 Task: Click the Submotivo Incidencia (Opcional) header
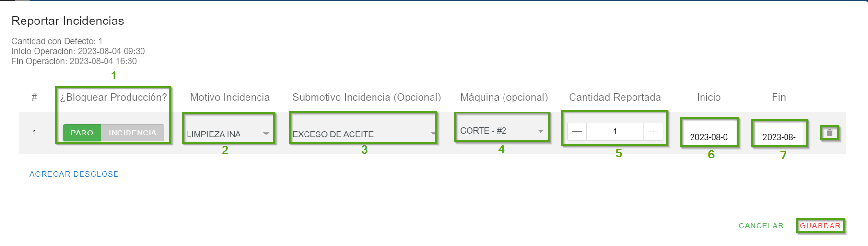click(x=367, y=97)
